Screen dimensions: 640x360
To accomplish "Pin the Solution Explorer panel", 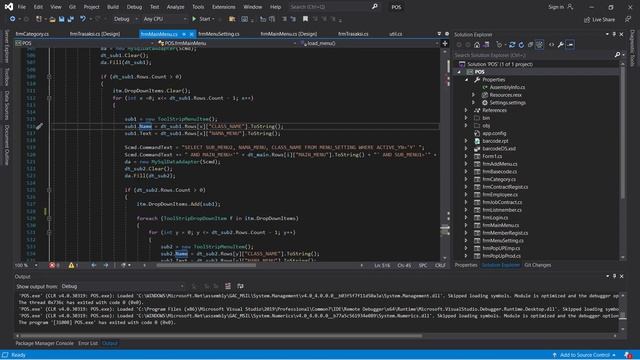I will pyautogui.click(x=614, y=34).
